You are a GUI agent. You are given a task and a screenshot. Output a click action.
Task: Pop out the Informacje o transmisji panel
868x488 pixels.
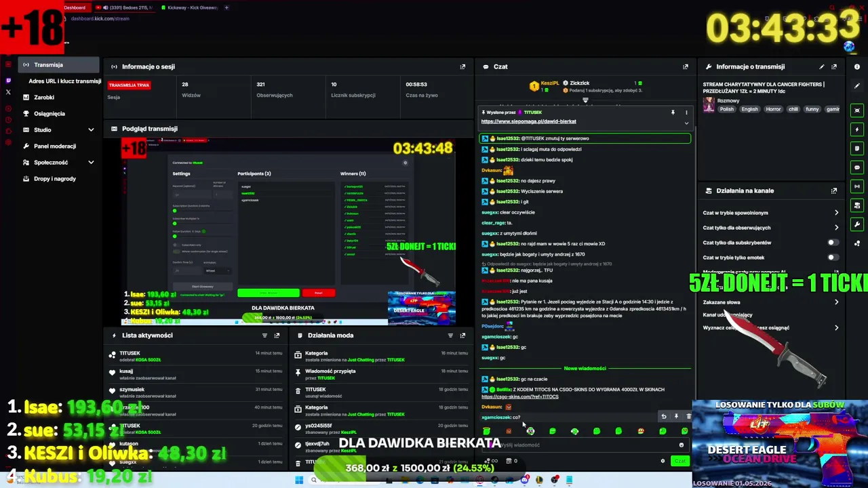coord(834,67)
